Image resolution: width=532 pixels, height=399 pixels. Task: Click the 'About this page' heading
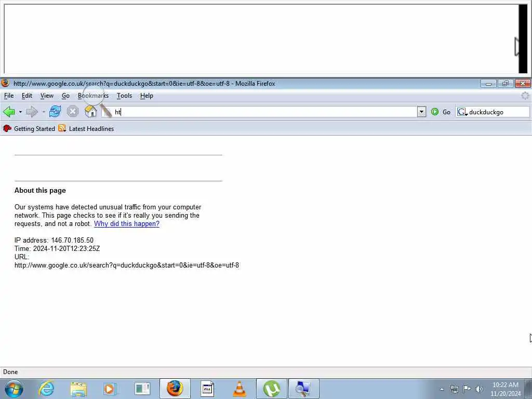40,190
